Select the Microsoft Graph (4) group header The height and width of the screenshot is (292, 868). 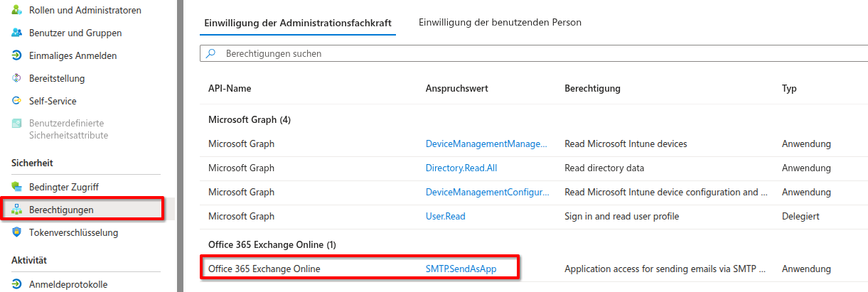point(250,120)
